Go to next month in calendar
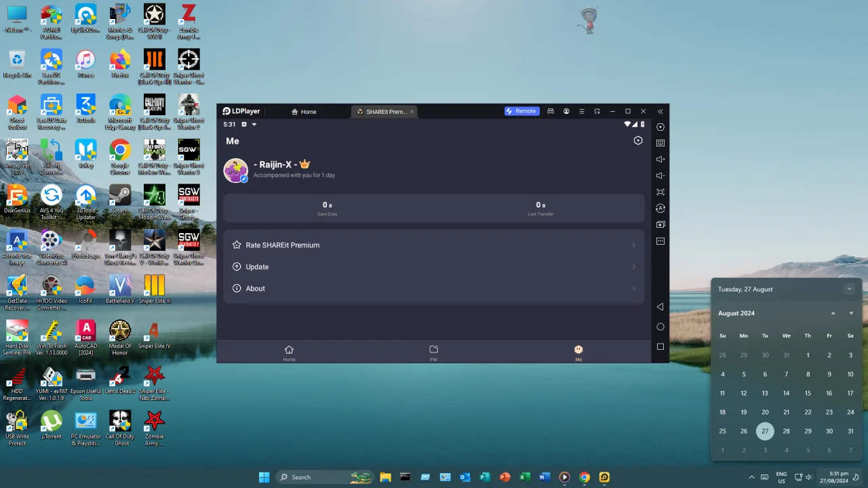Viewport: 868px width, 488px height. pos(851,313)
